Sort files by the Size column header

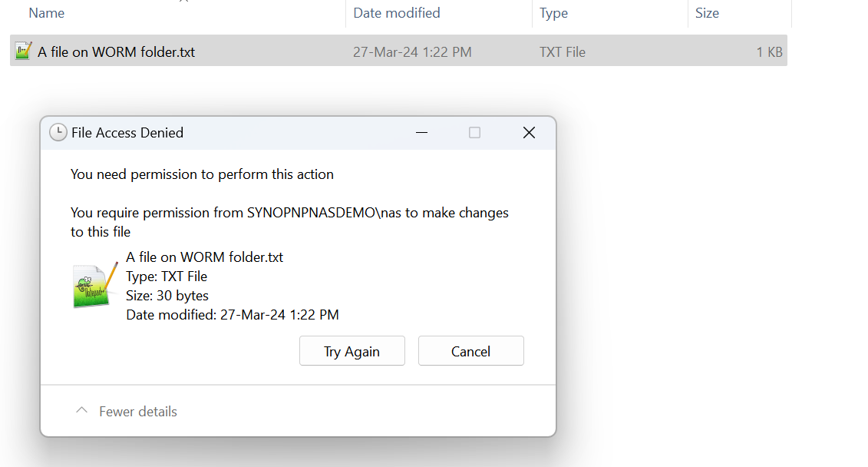point(707,12)
